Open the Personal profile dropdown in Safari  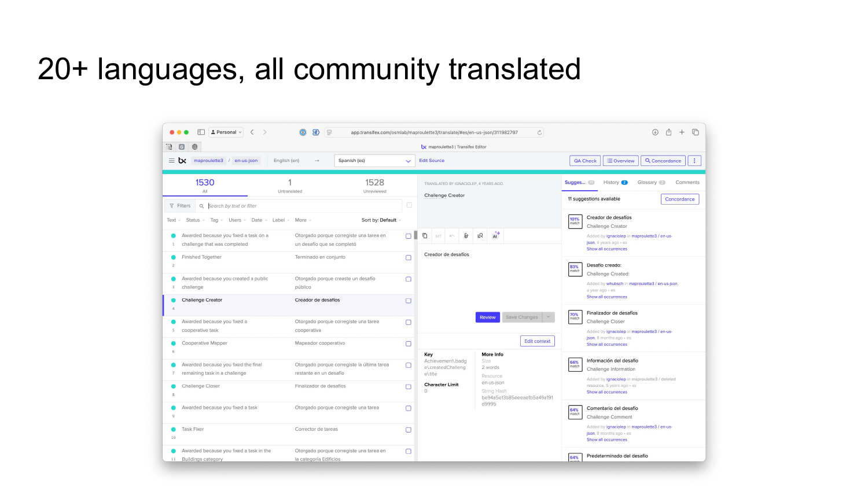[x=226, y=132]
